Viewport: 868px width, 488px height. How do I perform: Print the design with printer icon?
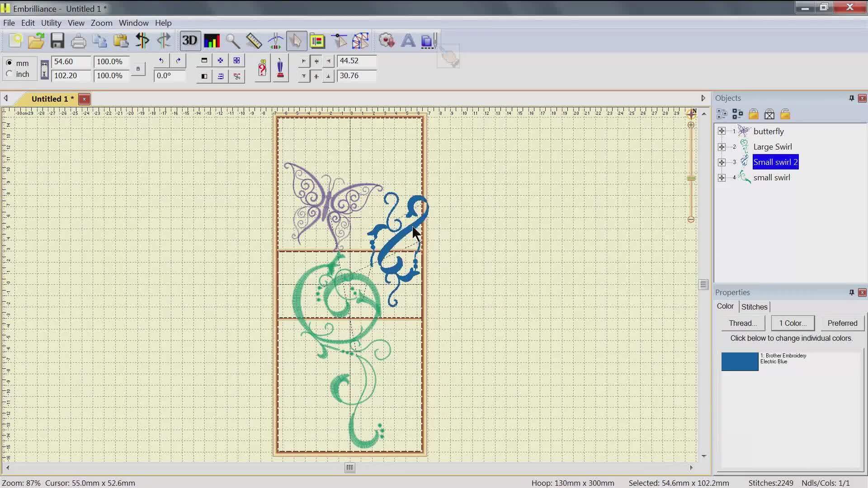click(x=78, y=41)
